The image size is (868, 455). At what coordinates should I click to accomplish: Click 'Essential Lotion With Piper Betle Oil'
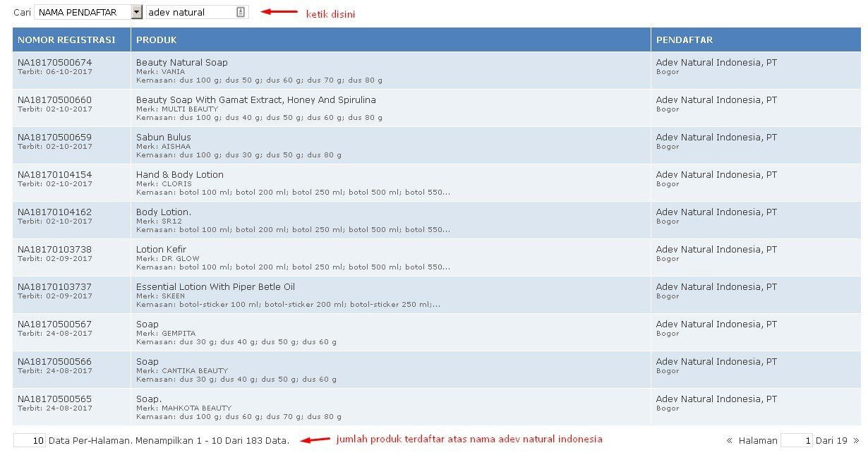click(215, 287)
